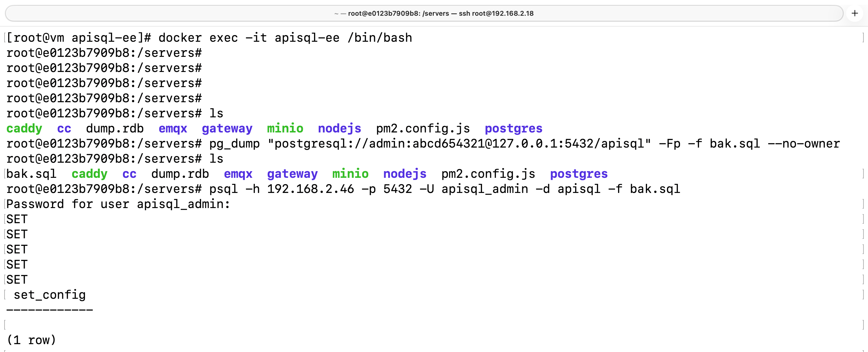The image size is (868, 352).
Task: Click the docker exec command line
Action: click(x=285, y=38)
